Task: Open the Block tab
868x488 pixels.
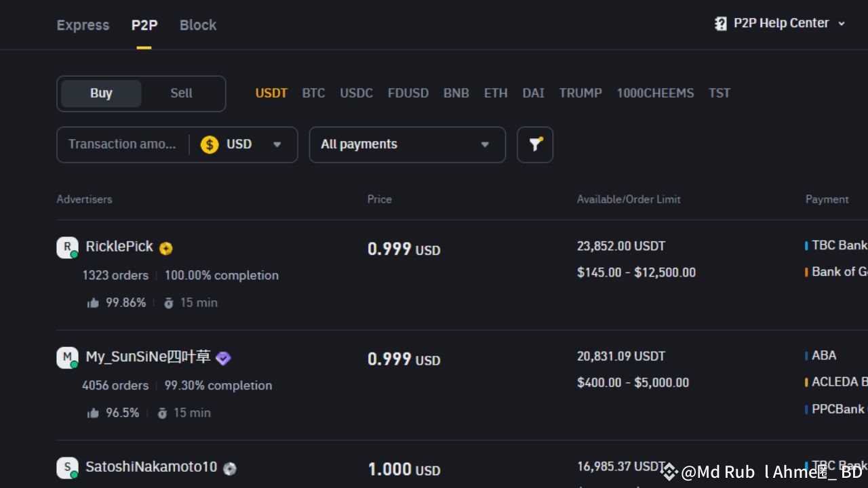Action: [x=198, y=25]
